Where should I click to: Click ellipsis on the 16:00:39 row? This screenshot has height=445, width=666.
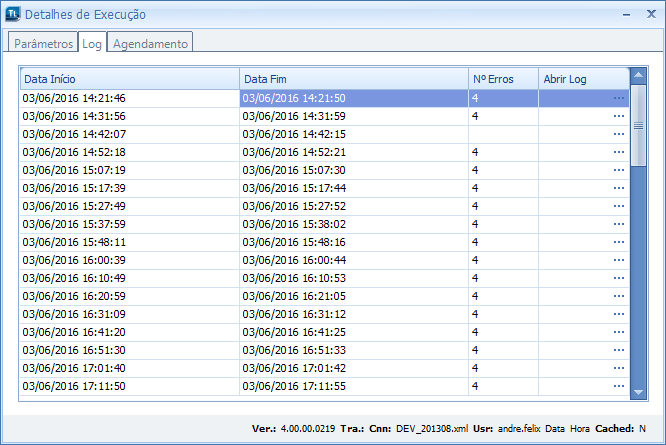click(618, 260)
